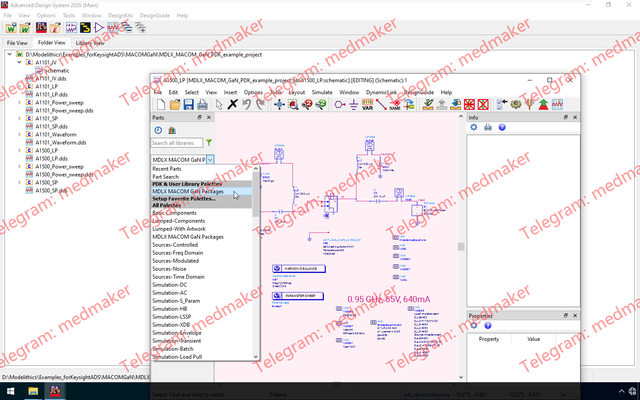The width and height of the screenshot is (640, 400).
Task: Click Open folder icon in schematic toolbar
Action: [x=175, y=104]
